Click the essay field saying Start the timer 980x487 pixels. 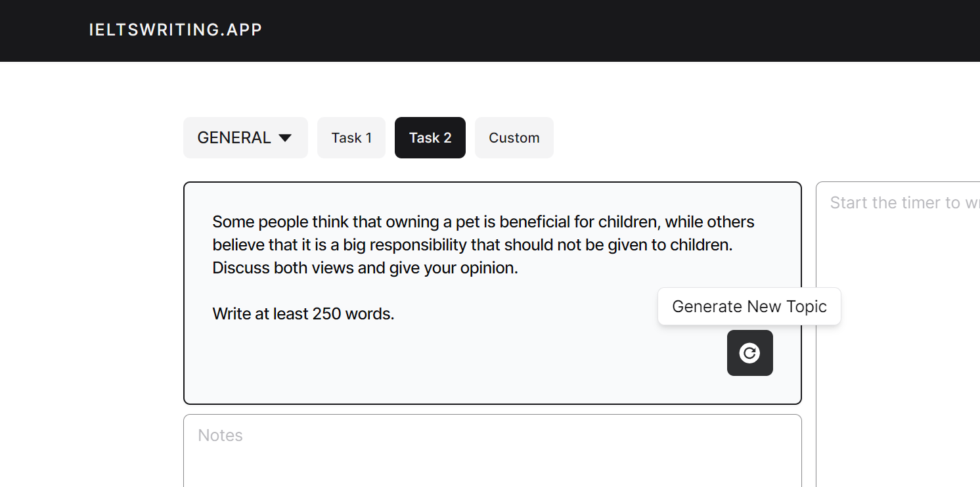click(x=898, y=335)
